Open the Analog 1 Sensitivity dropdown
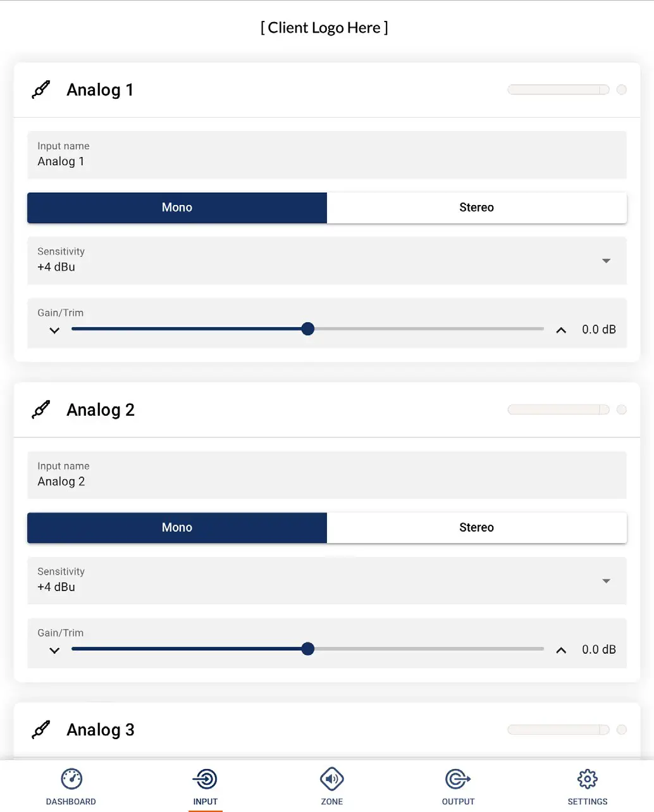The height and width of the screenshot is (812, 654). pos(606,261)
